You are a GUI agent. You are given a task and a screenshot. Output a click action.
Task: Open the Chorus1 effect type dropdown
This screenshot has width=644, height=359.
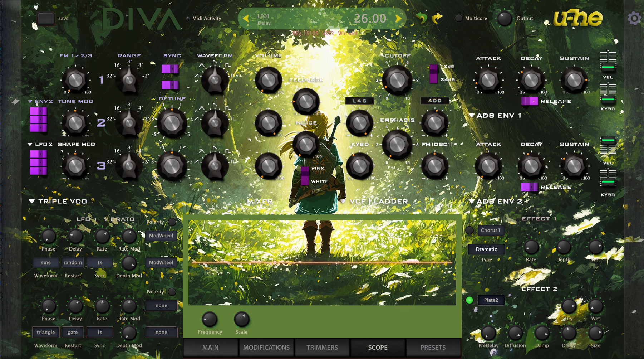tap(491, 230)
